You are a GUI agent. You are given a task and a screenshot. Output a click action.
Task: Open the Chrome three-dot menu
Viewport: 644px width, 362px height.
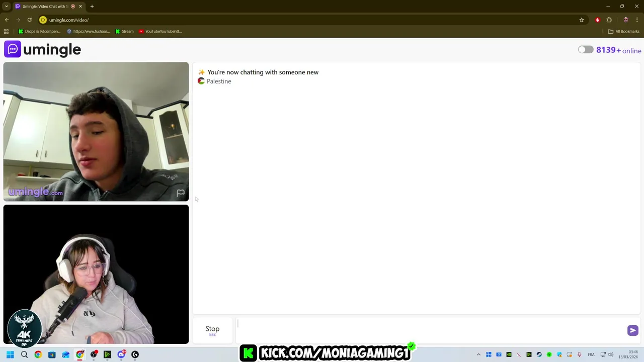(x=637, y=20)
